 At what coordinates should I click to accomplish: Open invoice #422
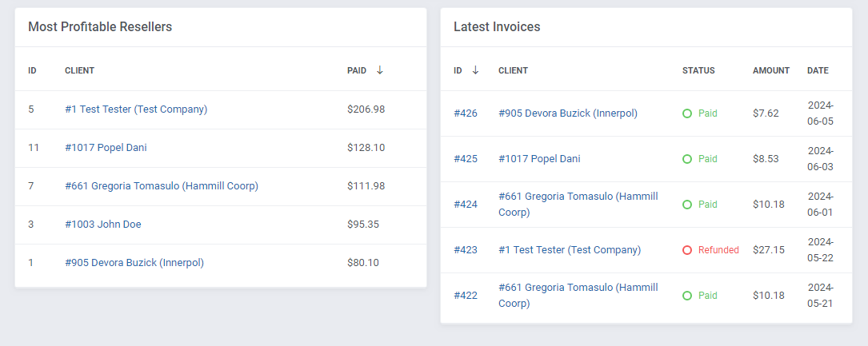coord(466,296)
